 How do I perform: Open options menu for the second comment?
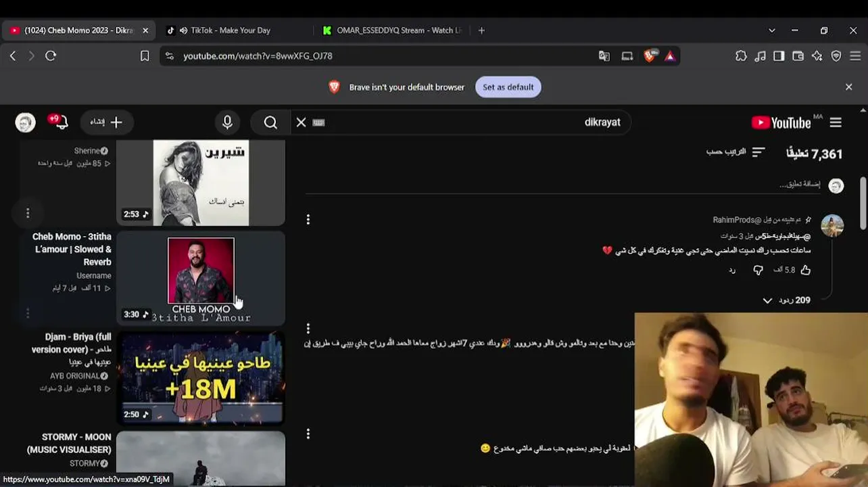(308, 329)
